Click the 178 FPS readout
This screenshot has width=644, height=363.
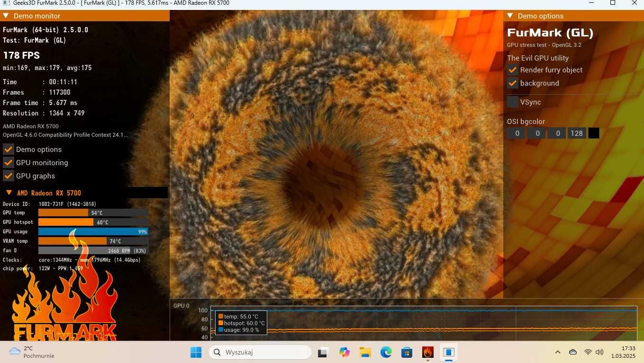click(21, 55)
